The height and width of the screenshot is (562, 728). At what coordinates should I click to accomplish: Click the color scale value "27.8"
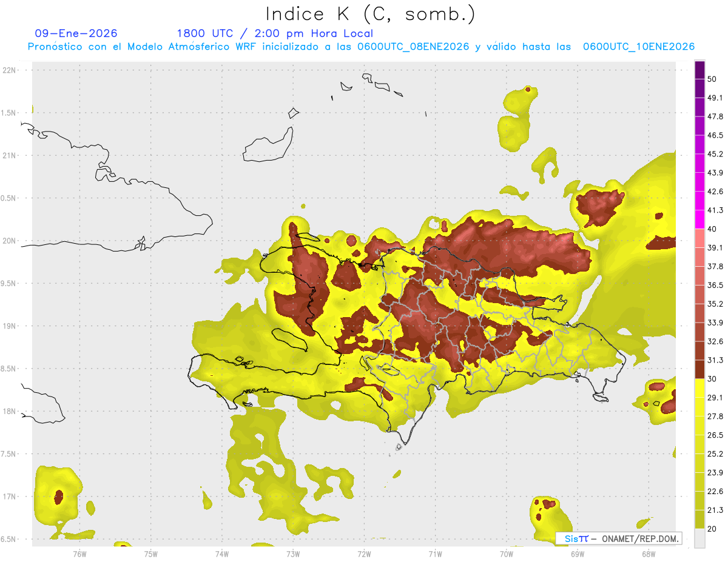pyautogui.click(x=715, y=416)
